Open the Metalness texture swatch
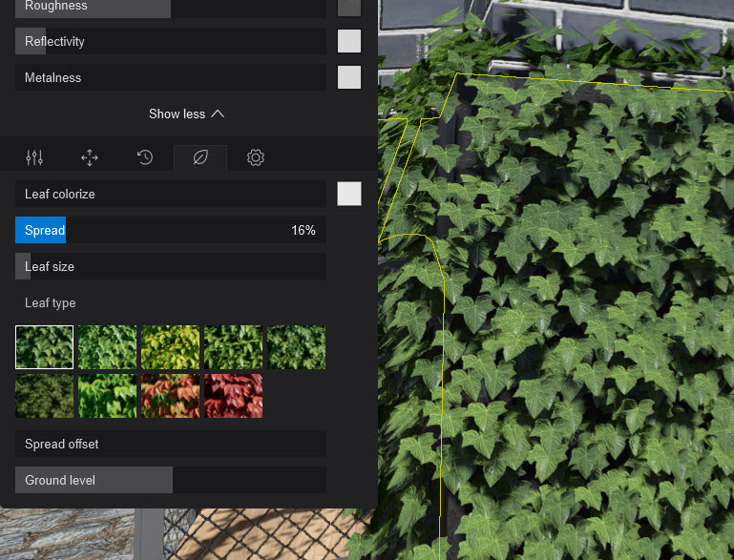734x560 pixels. pyautogui.click(x=349, y=77)
